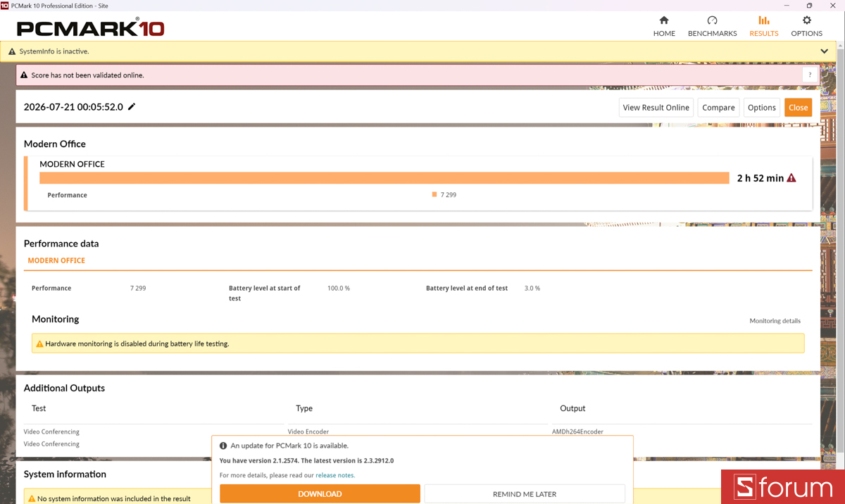Click the Output column header
The image size is (845, 504).
point(572,408)
